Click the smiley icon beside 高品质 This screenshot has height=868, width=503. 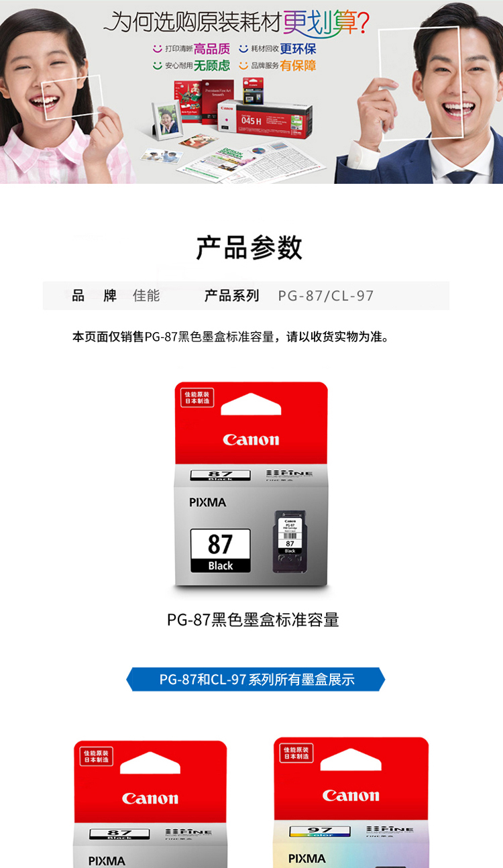[158, 49]
